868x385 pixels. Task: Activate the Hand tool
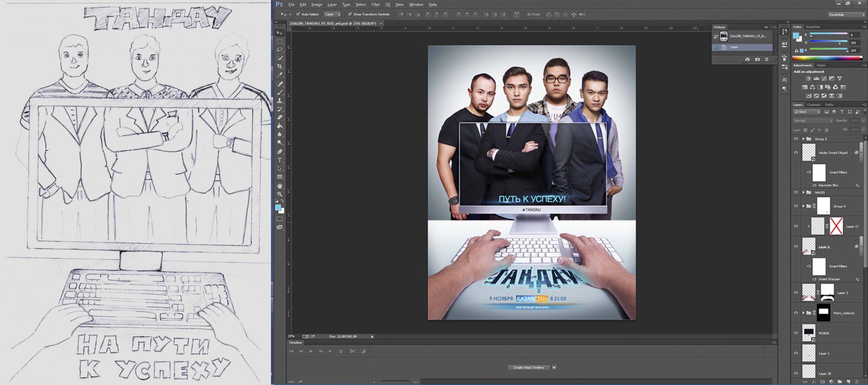coord(279,186)
